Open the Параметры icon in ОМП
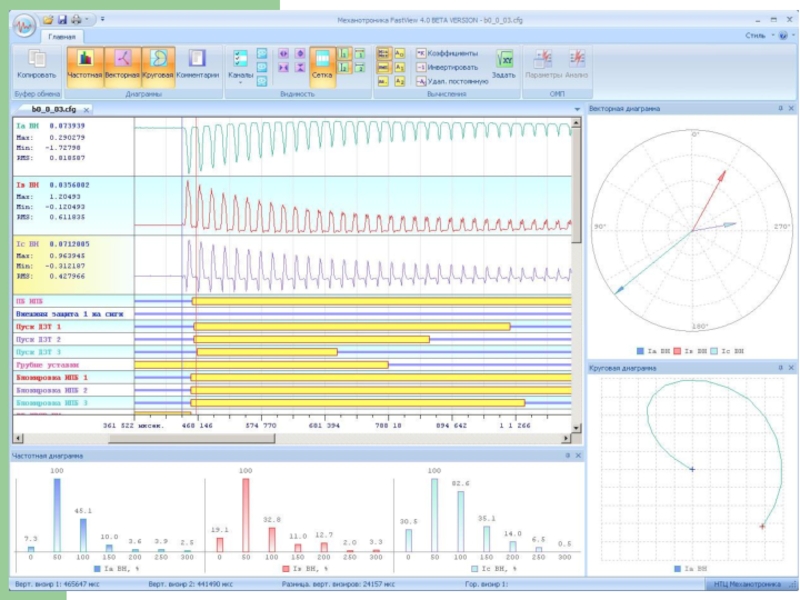The width and height of the screenshot is (800, 600). (543, 62)
